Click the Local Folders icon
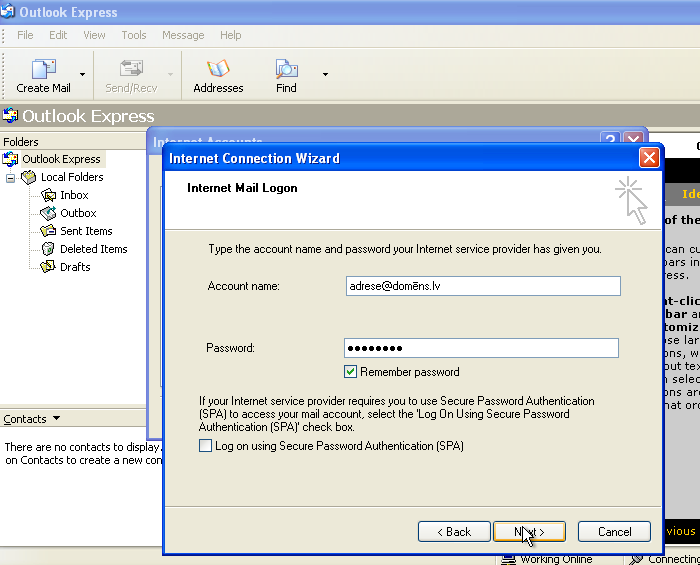The height and width of the screenshot is (565, 700). (29, 177)
